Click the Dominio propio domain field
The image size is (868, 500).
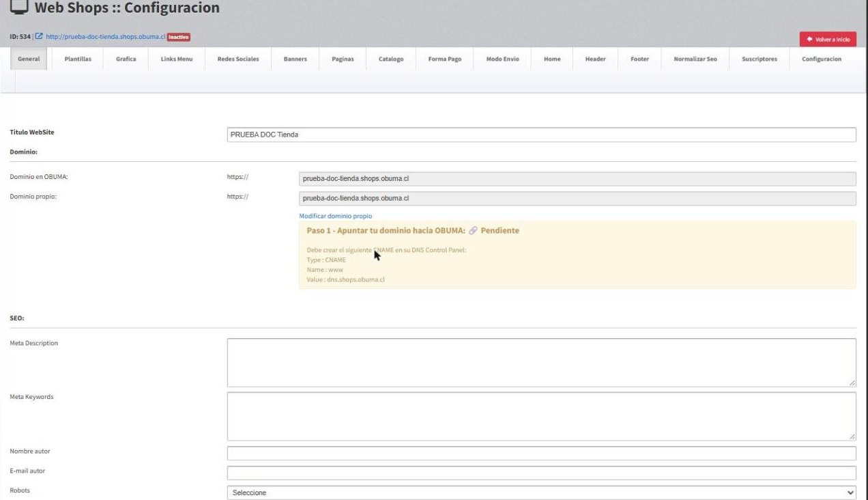point(577,199)
